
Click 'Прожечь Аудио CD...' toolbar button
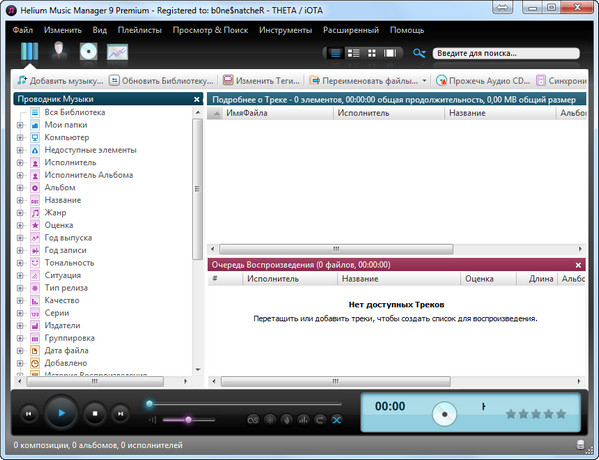483,81
